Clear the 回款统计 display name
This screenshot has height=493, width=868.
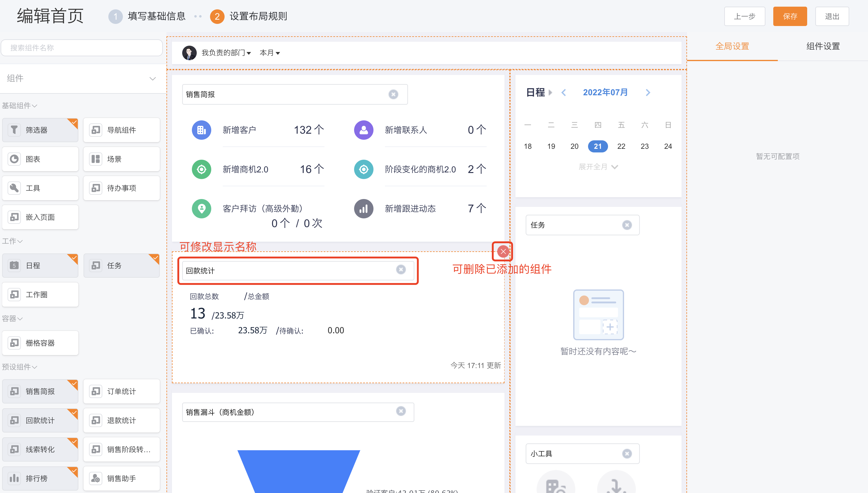tap(401, 269)
